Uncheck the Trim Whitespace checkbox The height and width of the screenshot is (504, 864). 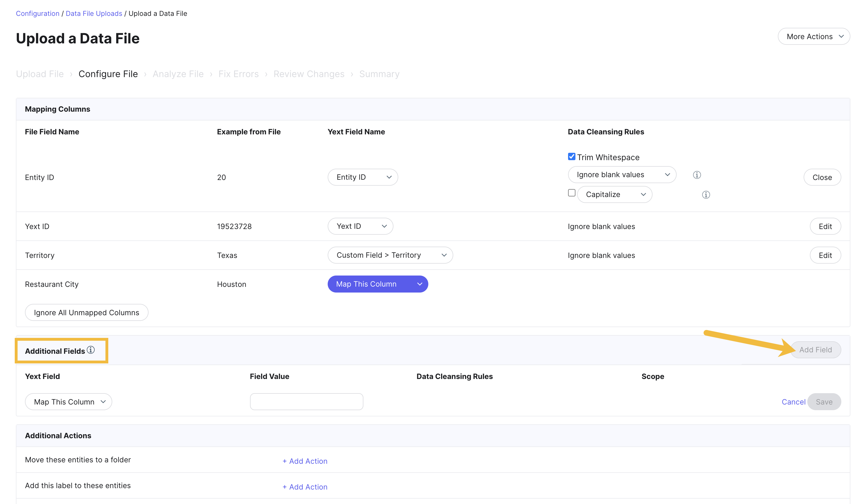click(571, 157)
